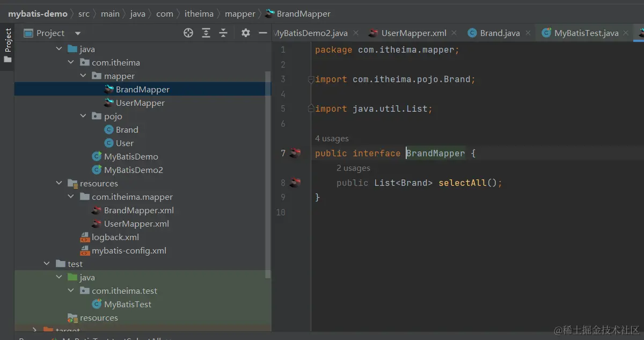Click the Expand All icon in Project panel
Screen dimensions: 644x340
pos(206,33)
